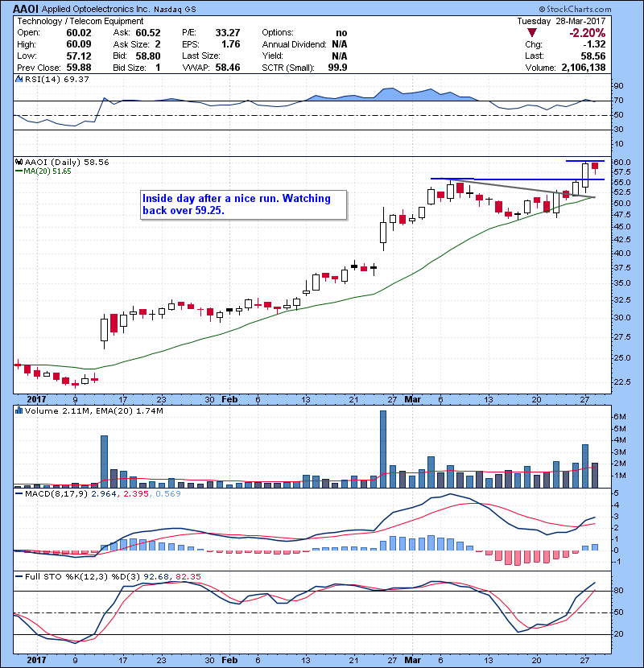Click the volume bars icon beside the Volume label

click(x=19, y=410)
